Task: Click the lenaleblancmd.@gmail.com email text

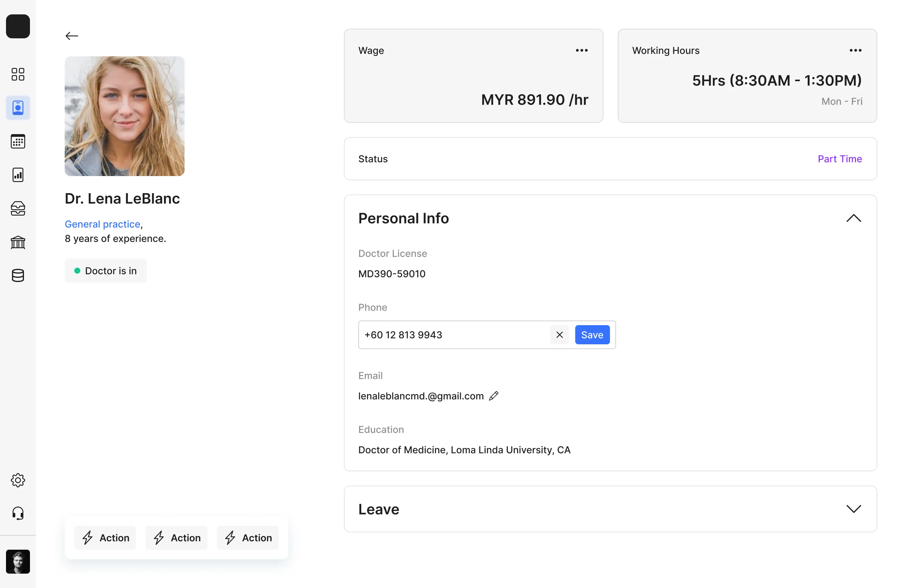Action: tap(421, 396)
